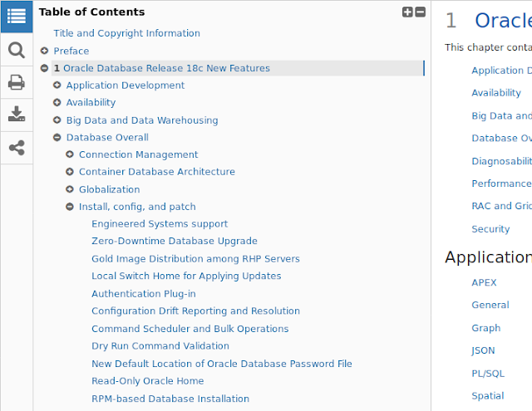The width and height of the screenshot is (532, 411).
Task: Collapse Install, config, and patch node
Action: pos(70,207)
